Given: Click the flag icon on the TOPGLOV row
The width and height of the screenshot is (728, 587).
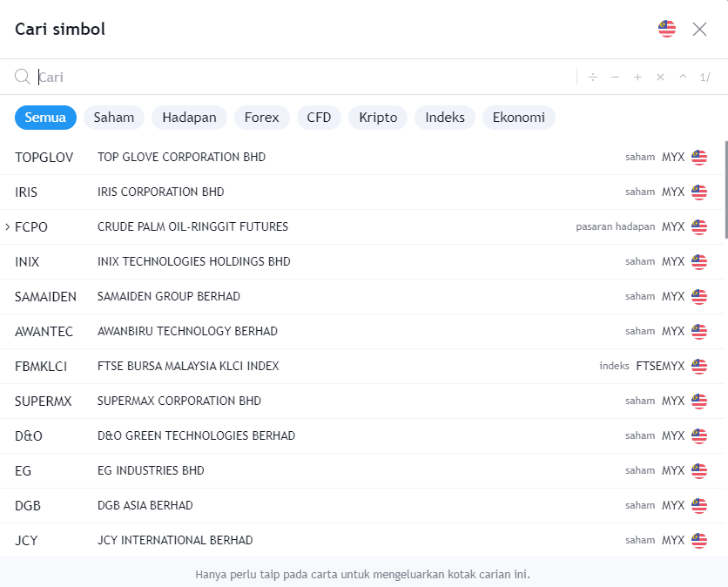Looking at the screenshot, I should pos(698,157).
